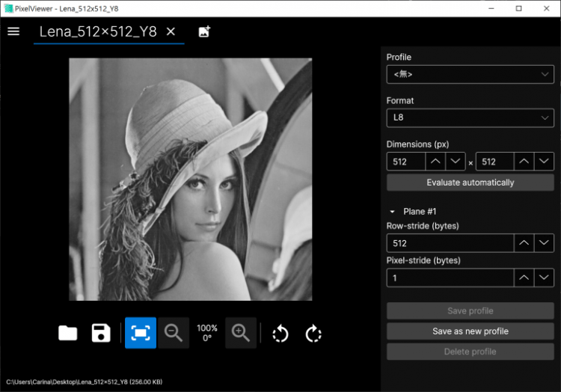Open a file with the folder icon
561x392 pixels.
tap(67, 333)
